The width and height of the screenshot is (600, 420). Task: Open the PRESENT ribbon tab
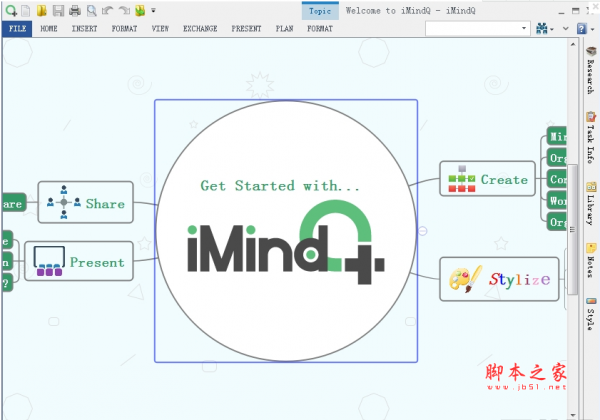coord(246,29)
